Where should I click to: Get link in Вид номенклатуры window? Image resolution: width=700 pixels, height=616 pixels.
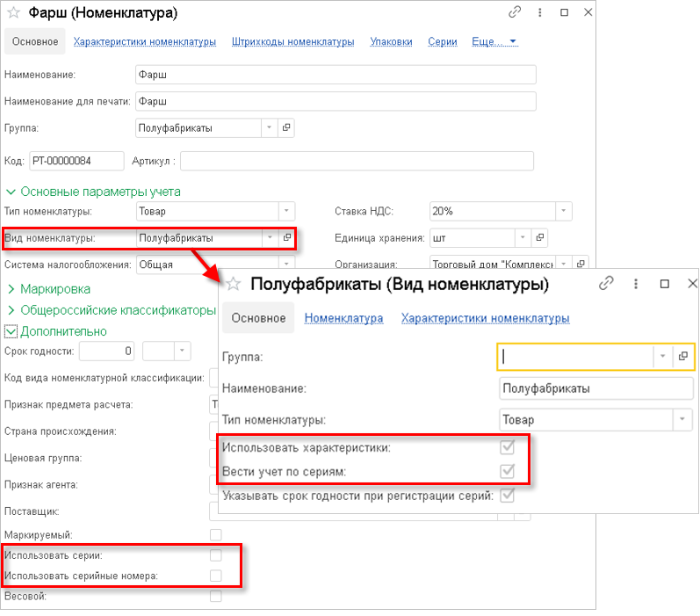tap(606, 284)
